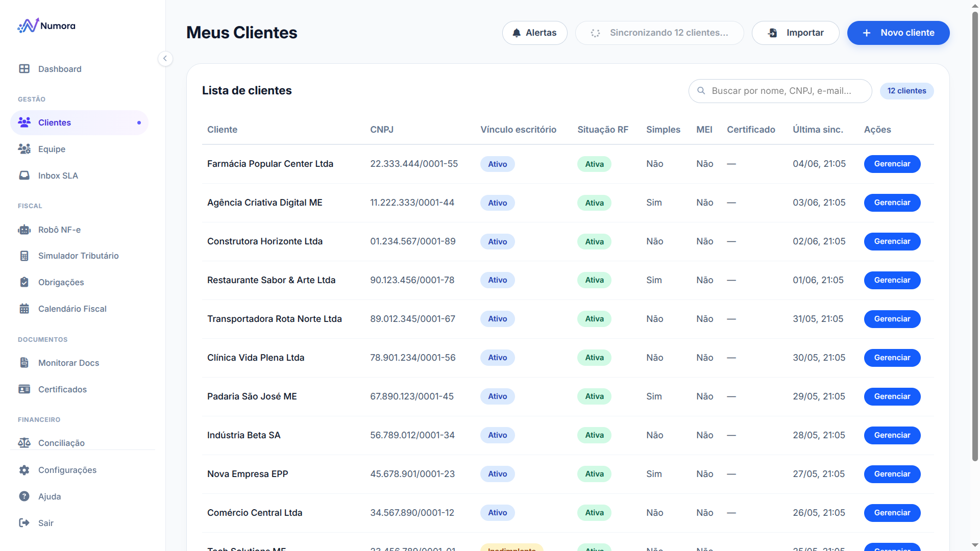Click the Clientes people icon
Screen dimensions: 980x551
coord(24,122)
